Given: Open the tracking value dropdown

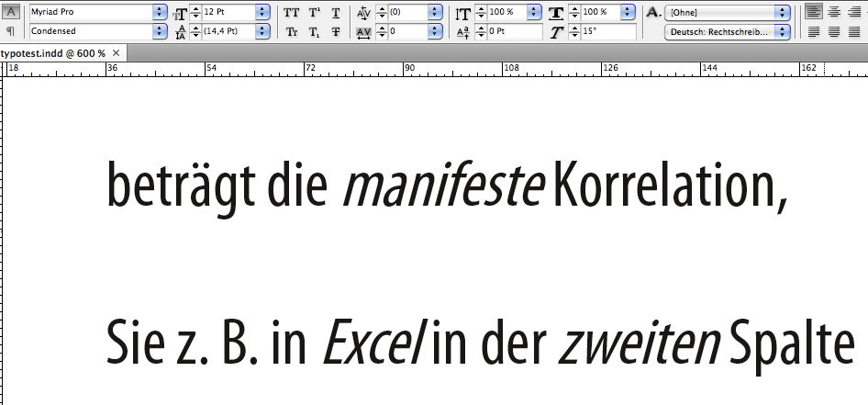Looking at the screenshot, I should pos(436,31).
